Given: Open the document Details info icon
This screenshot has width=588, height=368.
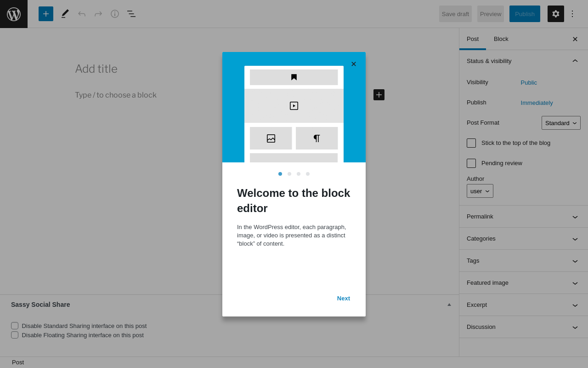Looking at the screenshot, I should pyautogui.click(x=115, y=14).
